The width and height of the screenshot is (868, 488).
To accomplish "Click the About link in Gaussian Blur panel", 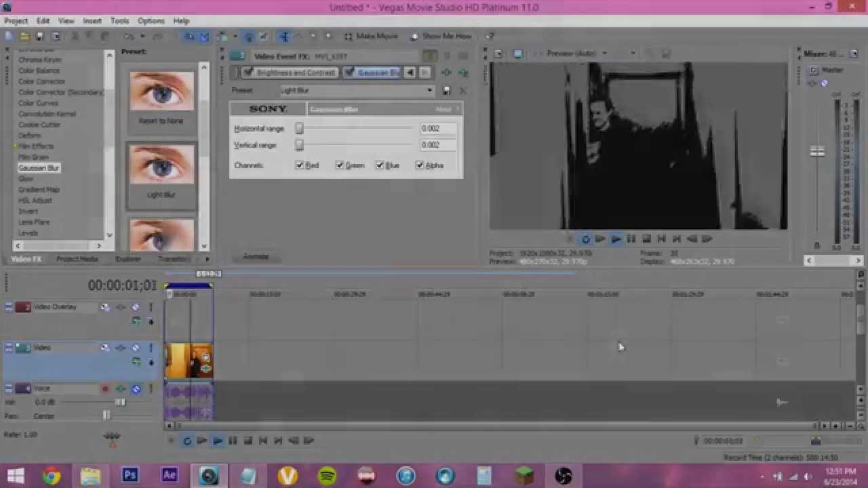I will click(x=443, y=109).
